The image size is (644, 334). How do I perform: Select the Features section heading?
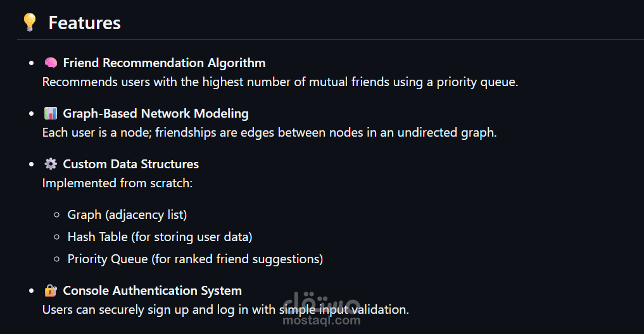click(x=84, y=23)
